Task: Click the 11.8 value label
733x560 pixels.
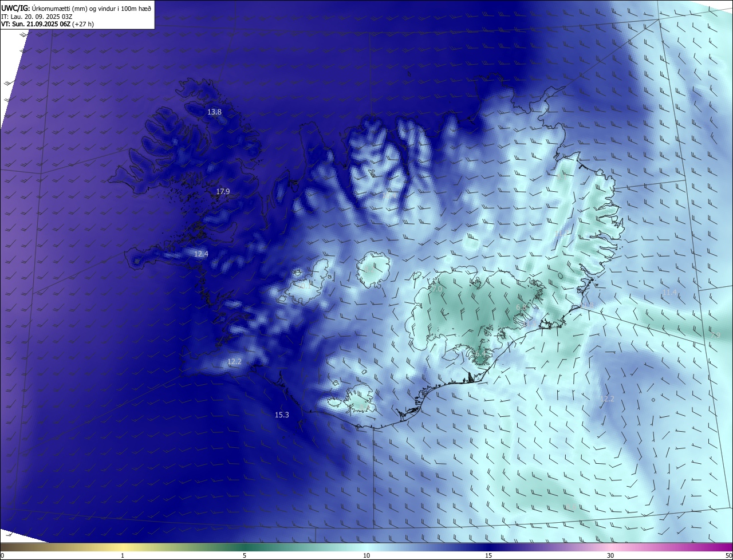Action: tap(587, 305)
